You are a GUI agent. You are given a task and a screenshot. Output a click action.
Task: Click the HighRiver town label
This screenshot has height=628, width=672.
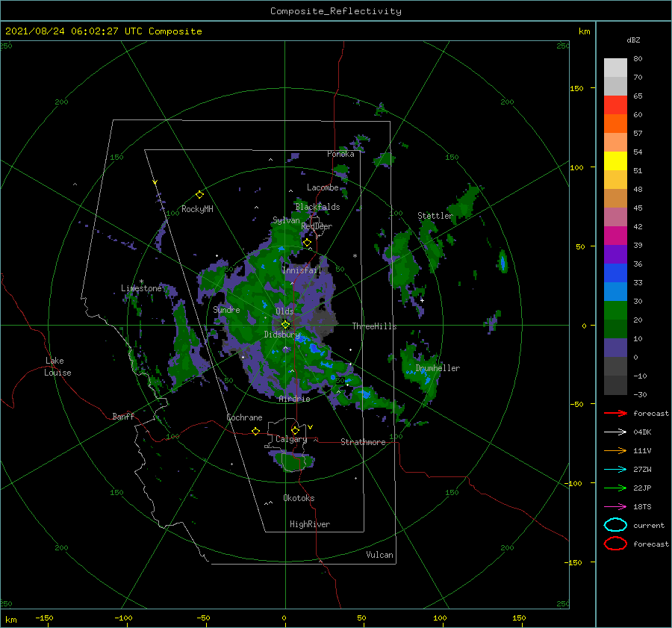[x=310, y=524]
